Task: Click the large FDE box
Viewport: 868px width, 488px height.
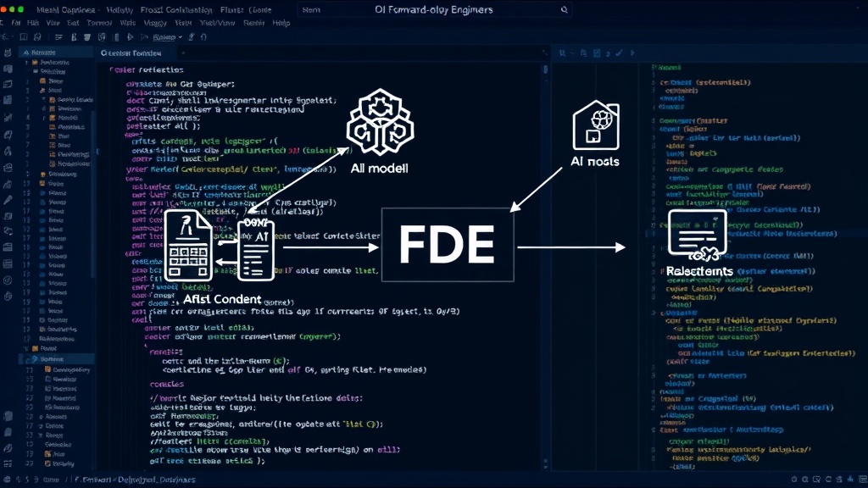Action: (x=448, y=245)
